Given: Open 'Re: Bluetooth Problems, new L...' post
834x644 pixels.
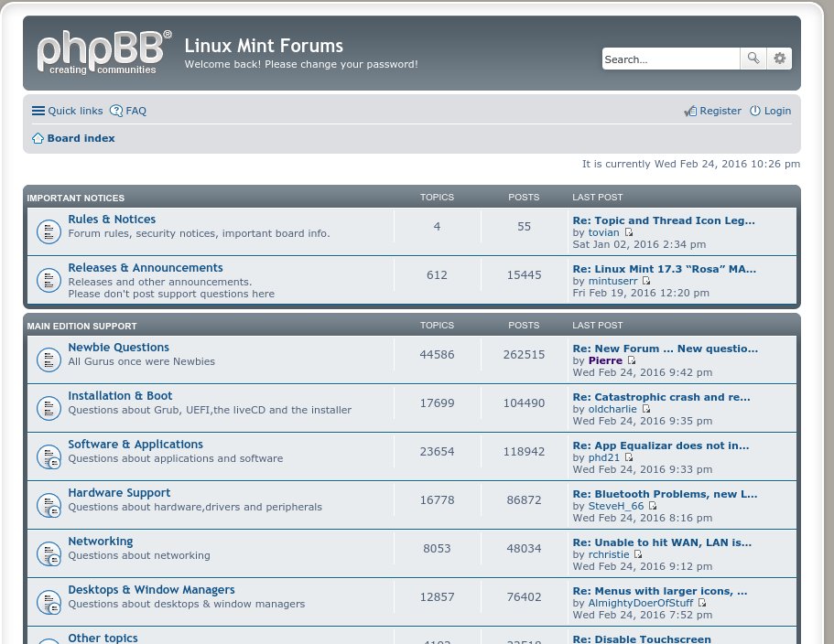Looking at the screenshot, I should tap(665, 494).
